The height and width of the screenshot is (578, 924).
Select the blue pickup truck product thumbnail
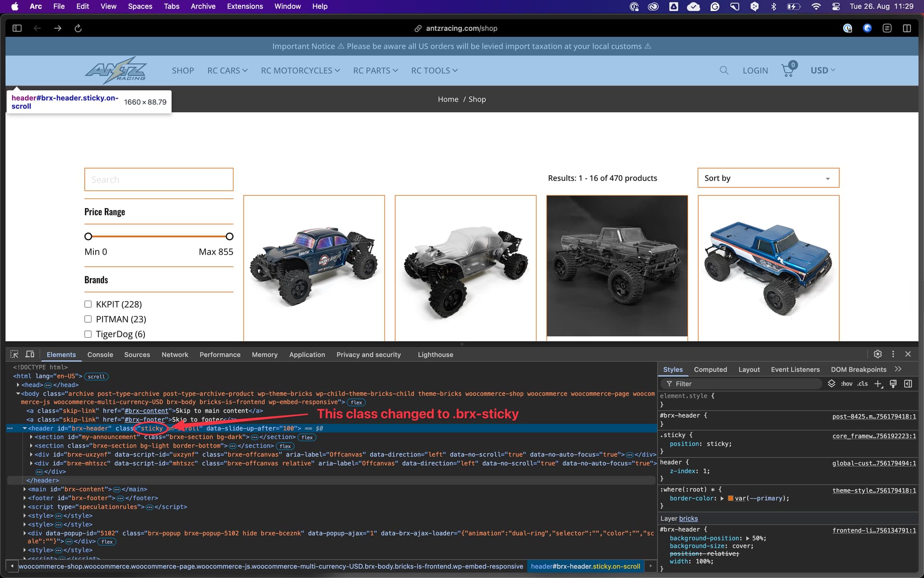[769, 268]
